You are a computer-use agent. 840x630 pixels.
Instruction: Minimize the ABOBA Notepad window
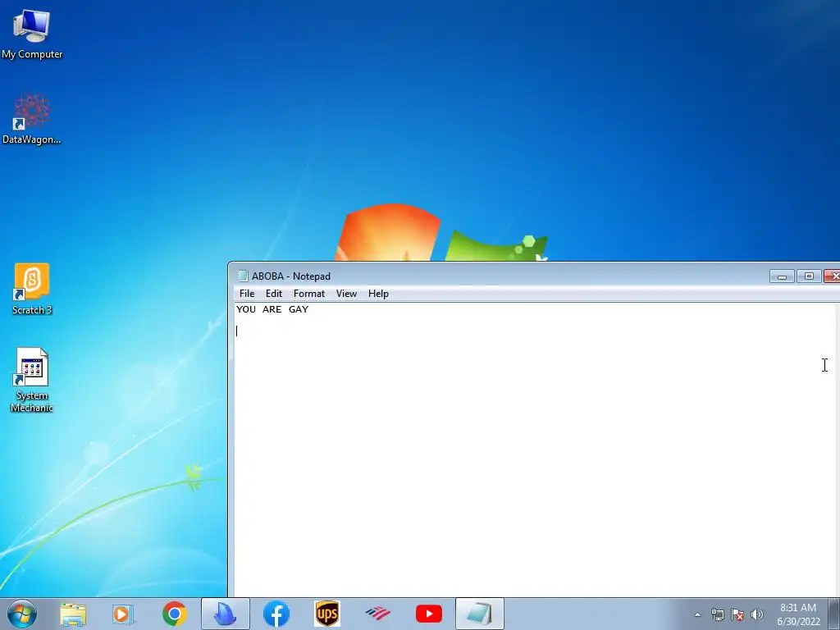click(782, 276)
